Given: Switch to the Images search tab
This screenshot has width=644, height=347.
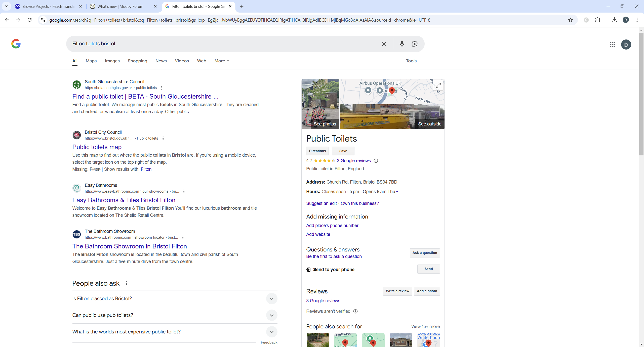Looking at the screenshot, I should pos(112,61).
